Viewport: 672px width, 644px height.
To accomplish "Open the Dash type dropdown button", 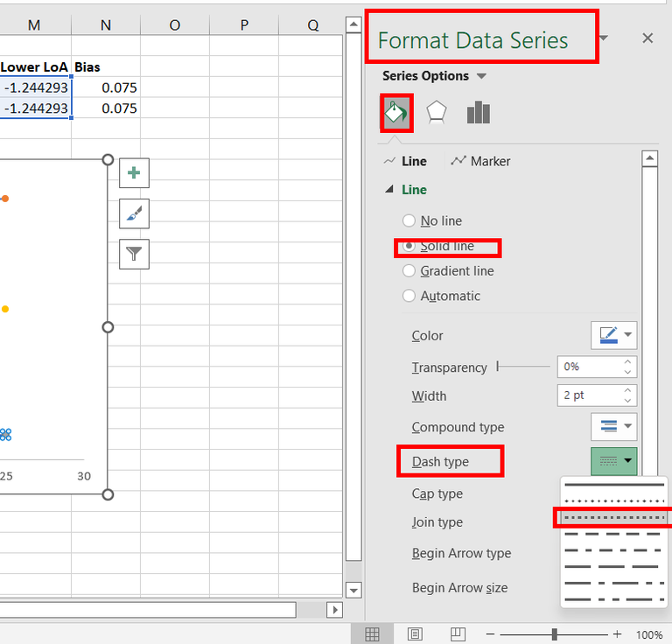I will pyautogui.click(x=613, y=461).
